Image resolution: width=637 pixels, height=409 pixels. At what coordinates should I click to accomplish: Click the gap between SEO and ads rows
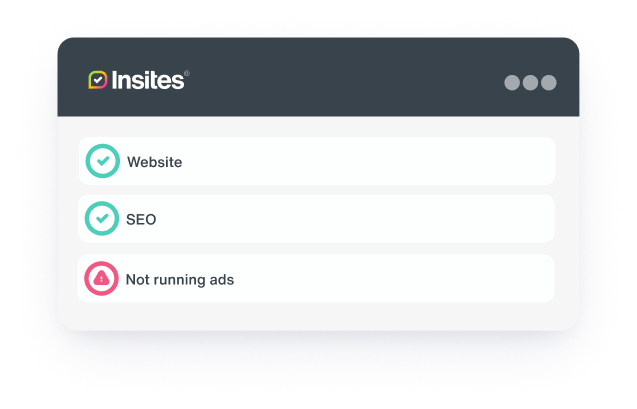click(316, 249)
